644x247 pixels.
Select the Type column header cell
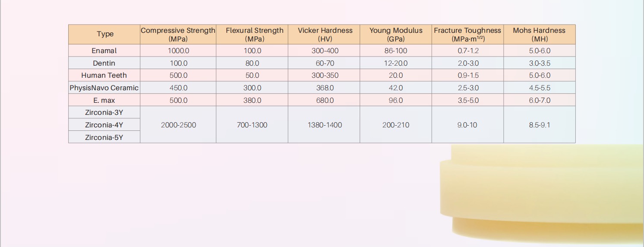pos(104,35)
